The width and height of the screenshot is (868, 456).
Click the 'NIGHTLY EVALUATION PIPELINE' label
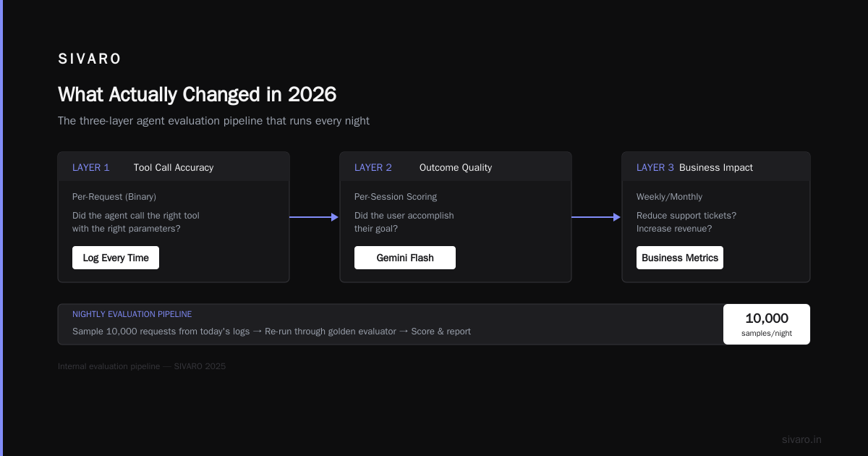pos(132,314)
